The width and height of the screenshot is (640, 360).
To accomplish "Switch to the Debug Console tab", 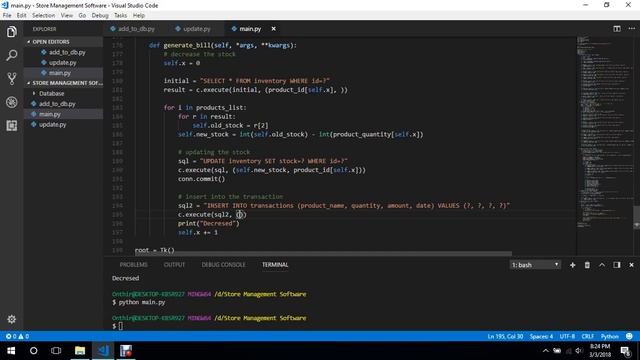I will click(223, 265).
